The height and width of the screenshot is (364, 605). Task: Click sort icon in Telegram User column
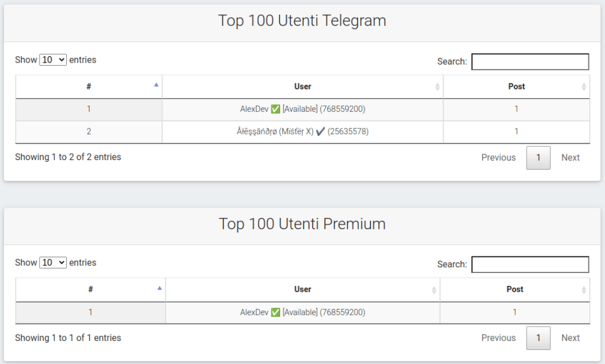[x=437, y=87]
